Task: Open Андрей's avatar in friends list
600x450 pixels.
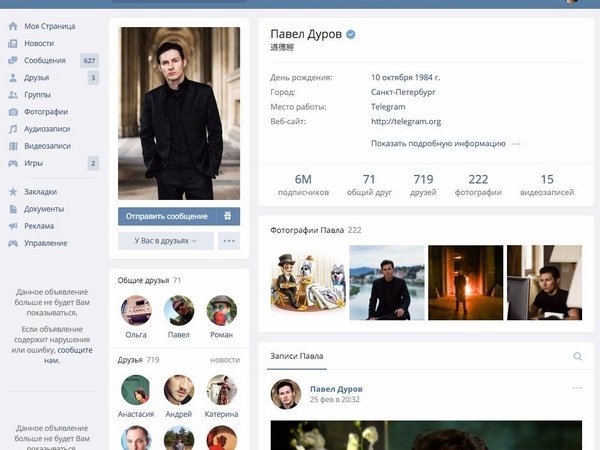Action: [179, 390]
